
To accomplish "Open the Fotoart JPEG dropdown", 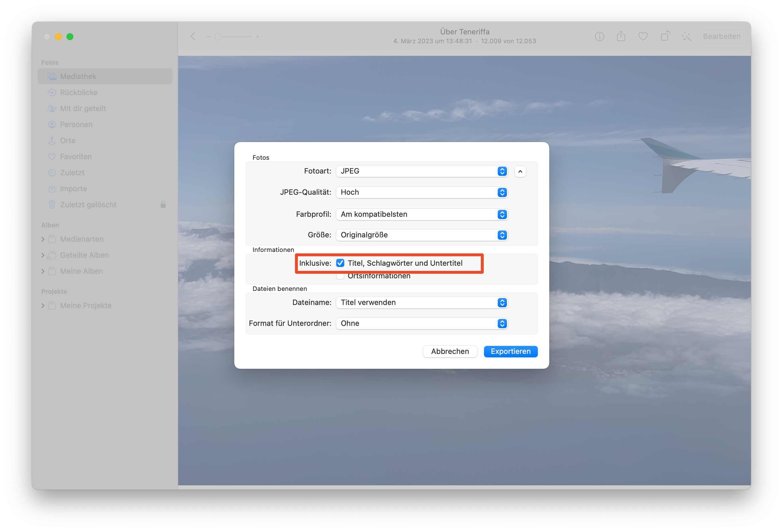I will pyautogui.click(x=422, y=171).
